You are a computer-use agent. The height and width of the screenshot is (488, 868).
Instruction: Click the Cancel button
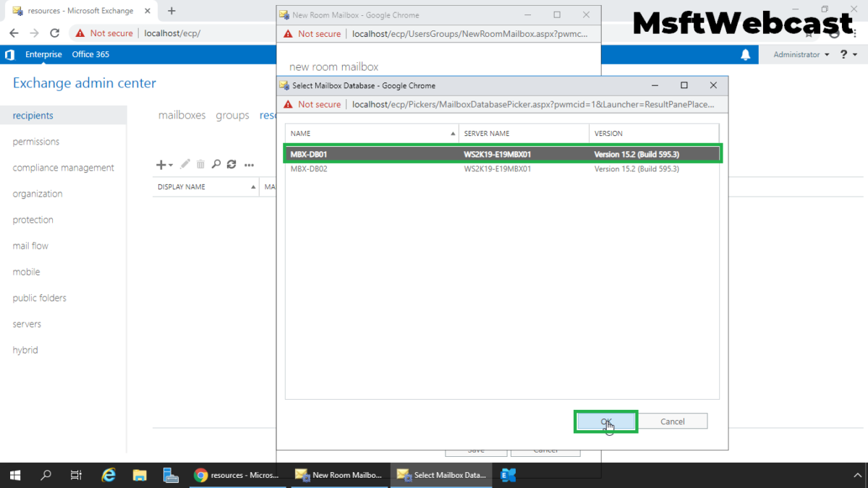673,421
